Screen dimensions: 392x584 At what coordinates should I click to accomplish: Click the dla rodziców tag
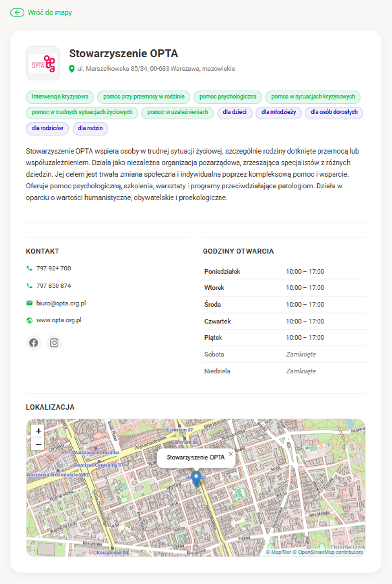click(47, 128)
